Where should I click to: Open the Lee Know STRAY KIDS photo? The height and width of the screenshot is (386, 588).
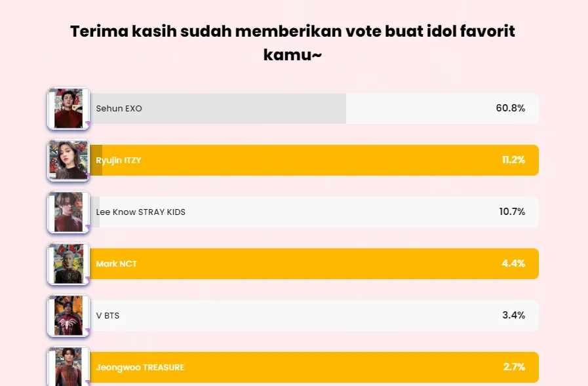[68, 212]
